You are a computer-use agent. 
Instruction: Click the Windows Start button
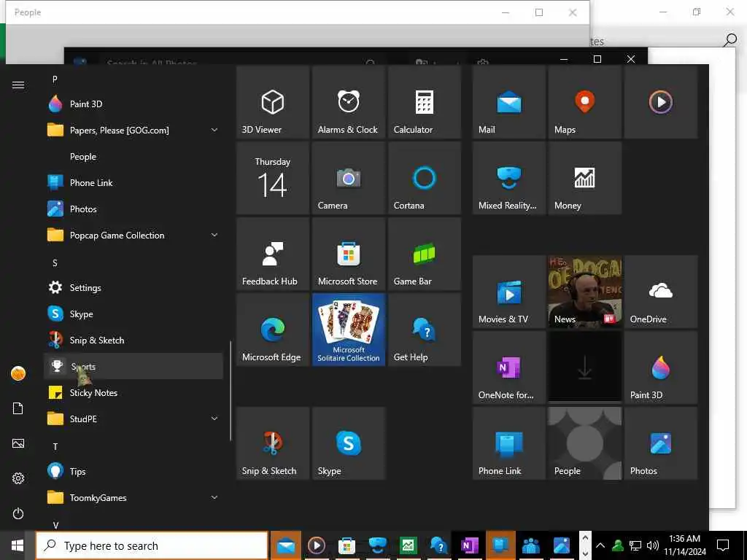18,545
